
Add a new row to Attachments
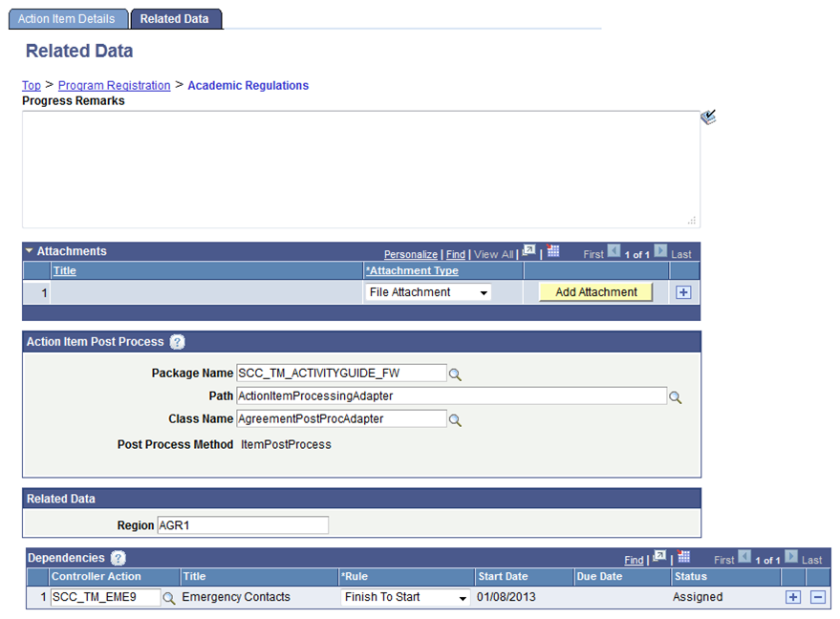click(x=683, y=291)
